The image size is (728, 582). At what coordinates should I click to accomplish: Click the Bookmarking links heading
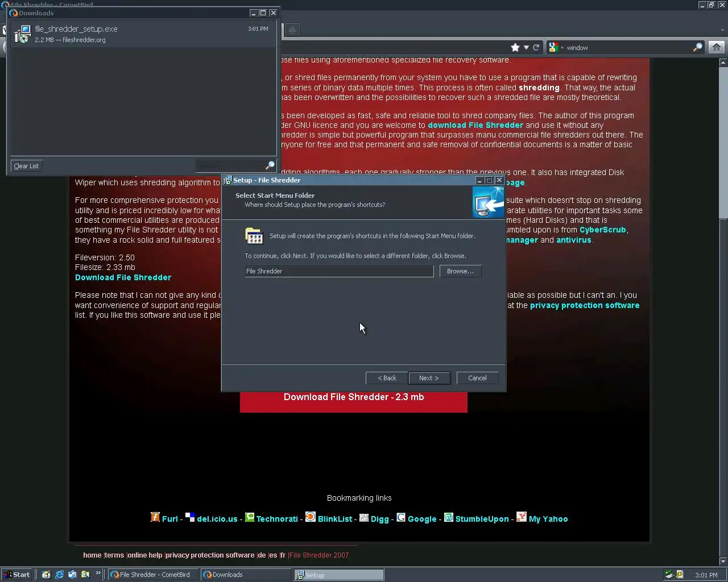click(359, 498)
